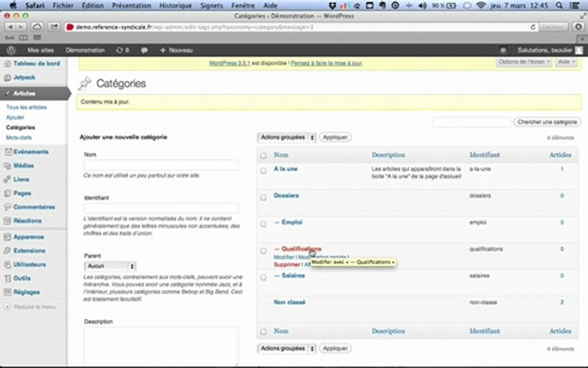Screen dimensions: 588x368
Task: Open the Fenêtre menu
Action: pyautogui.click(x=243, y=6)
